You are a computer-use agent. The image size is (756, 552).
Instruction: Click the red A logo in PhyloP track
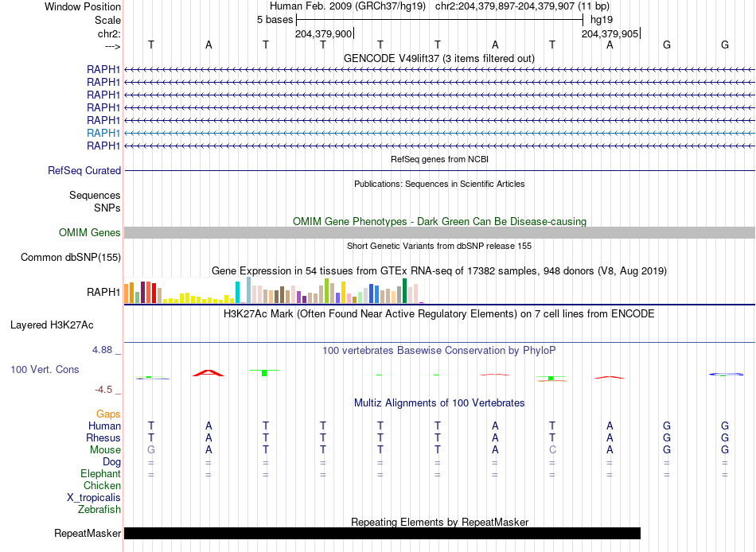(208, 373)
